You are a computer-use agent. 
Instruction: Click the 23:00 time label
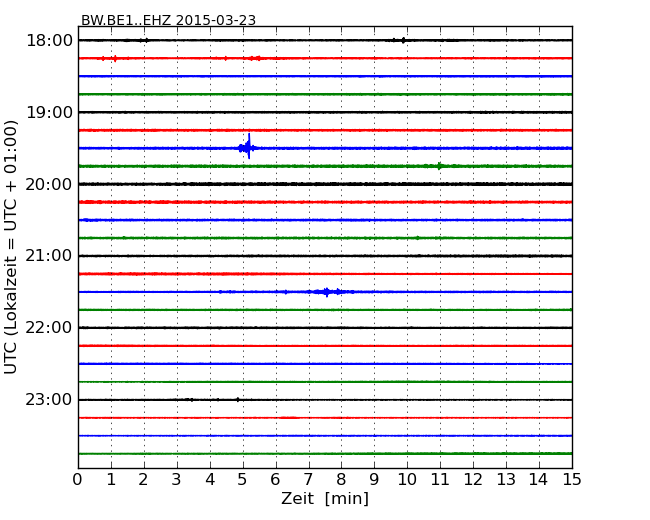49,400
